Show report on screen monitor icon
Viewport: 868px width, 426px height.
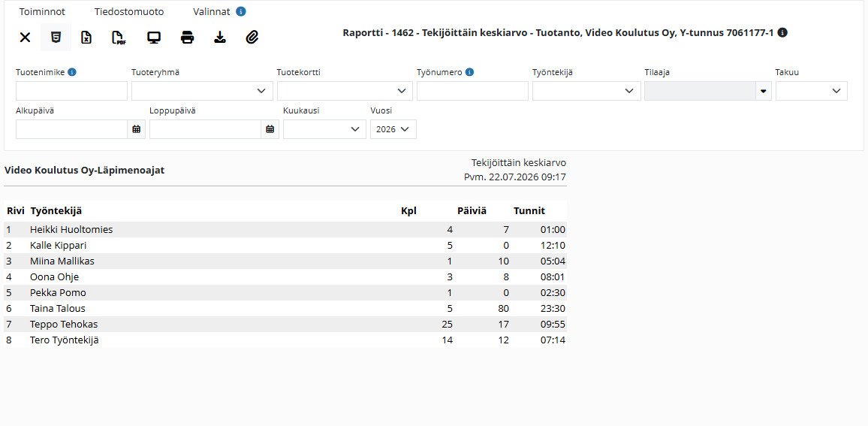pos(153,37)
